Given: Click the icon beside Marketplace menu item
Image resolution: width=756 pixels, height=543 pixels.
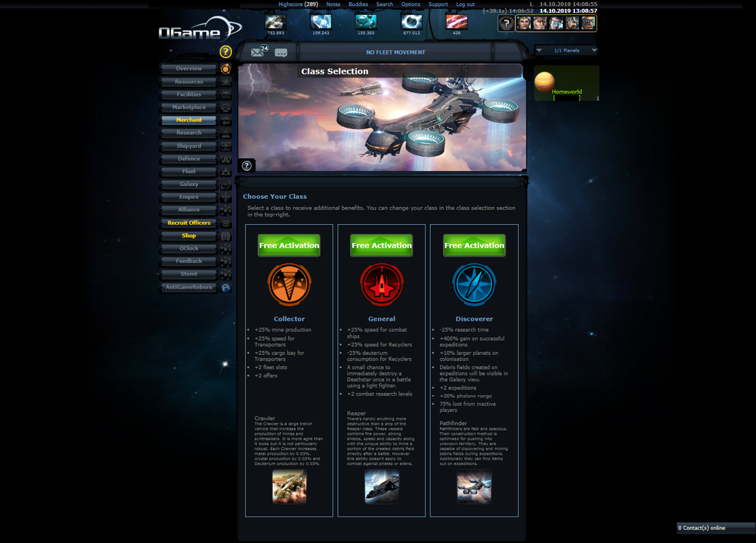Looking at the screenshot, I should [x=225, y=107].
